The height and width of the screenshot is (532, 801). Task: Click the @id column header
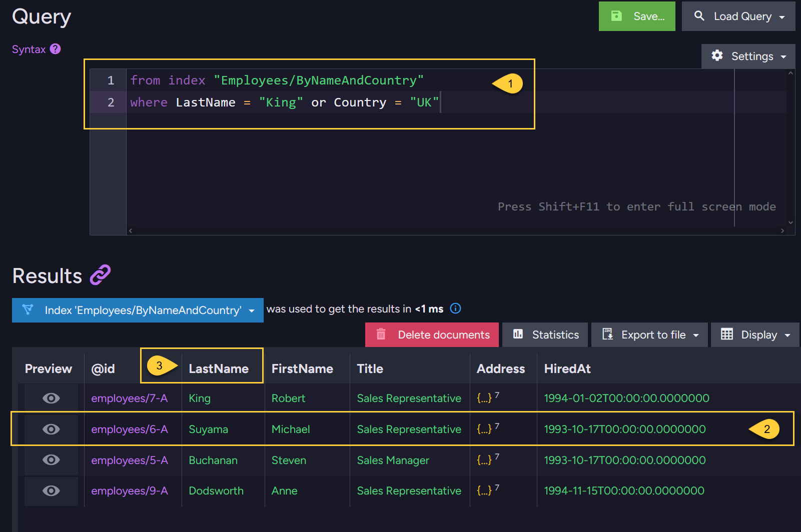point(103,368)
